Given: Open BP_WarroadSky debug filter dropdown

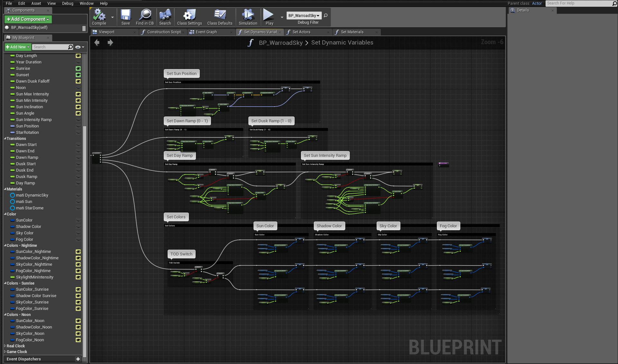Looking at the screenshot, I should [304, 15].
